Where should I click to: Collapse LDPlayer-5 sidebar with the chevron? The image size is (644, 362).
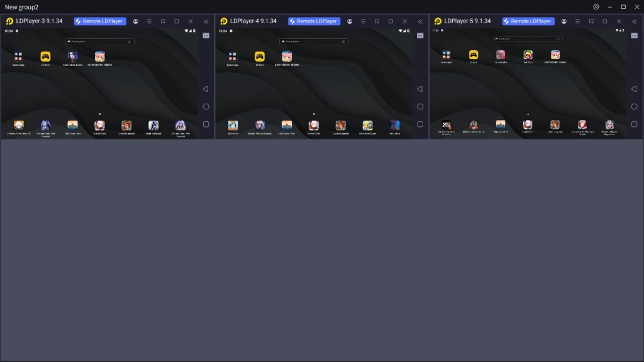(634, 21)
